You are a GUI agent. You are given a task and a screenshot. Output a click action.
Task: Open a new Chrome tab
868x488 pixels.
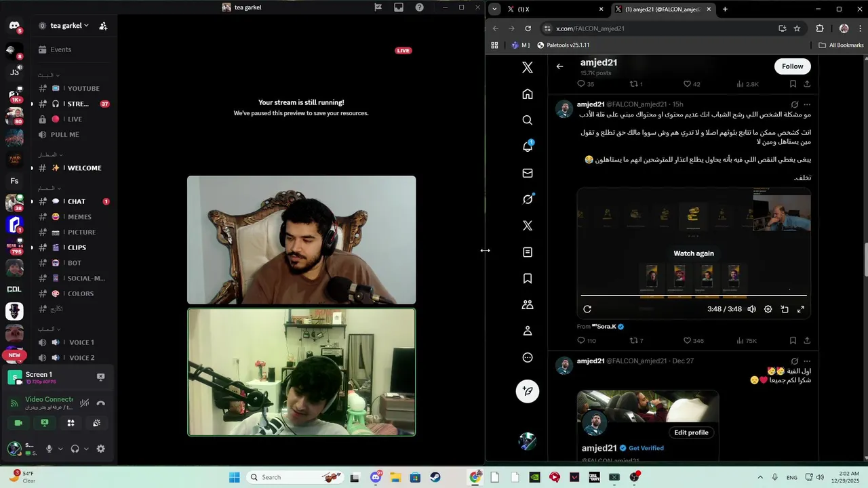pos(725,9)
